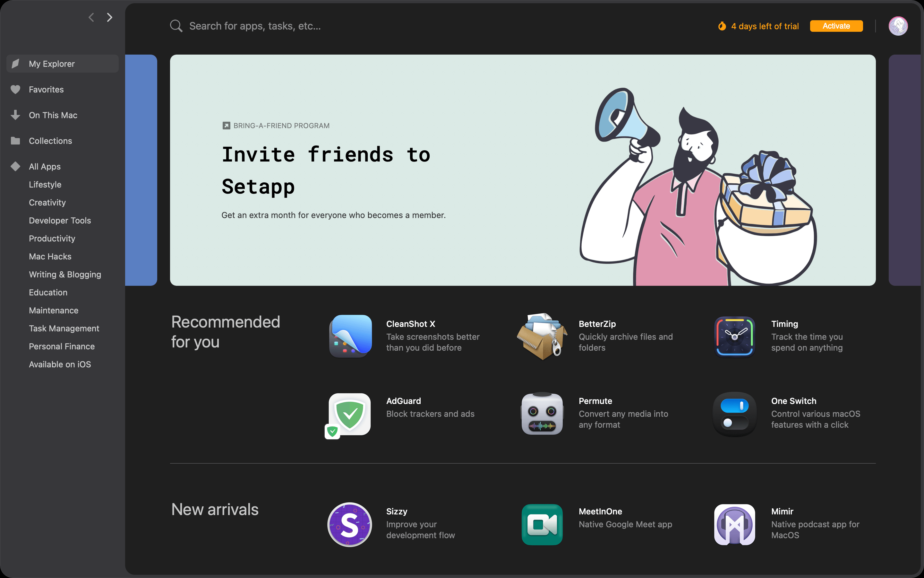This screenshot has width=924, height=578.
Task: Open the CleanShot X app icon
Action: click(x=350, y=336)
